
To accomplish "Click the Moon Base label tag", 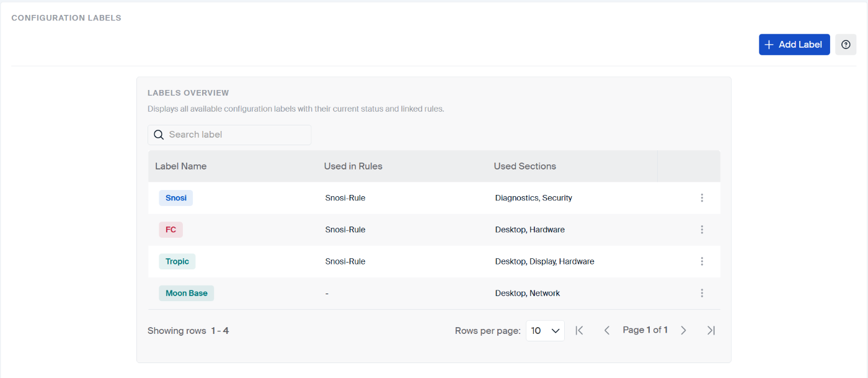I will click(186, 293).
